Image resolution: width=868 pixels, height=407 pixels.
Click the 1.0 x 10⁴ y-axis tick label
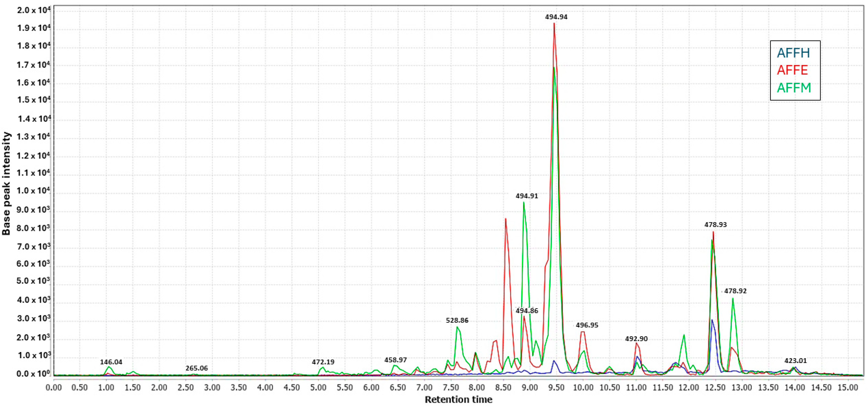(33, 190)
